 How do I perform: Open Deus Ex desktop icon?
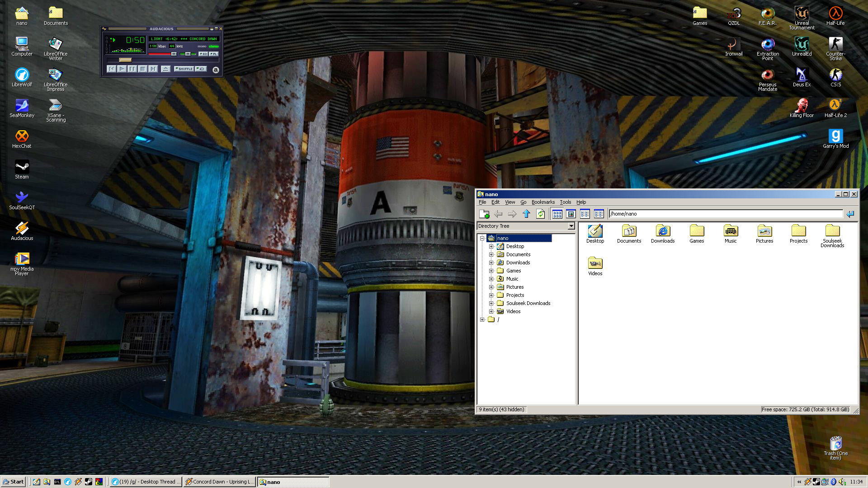[802, 77]
